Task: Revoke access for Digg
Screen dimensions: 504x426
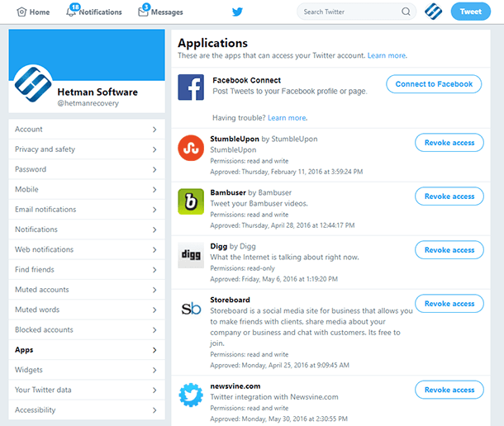Action: pos(449,250)
